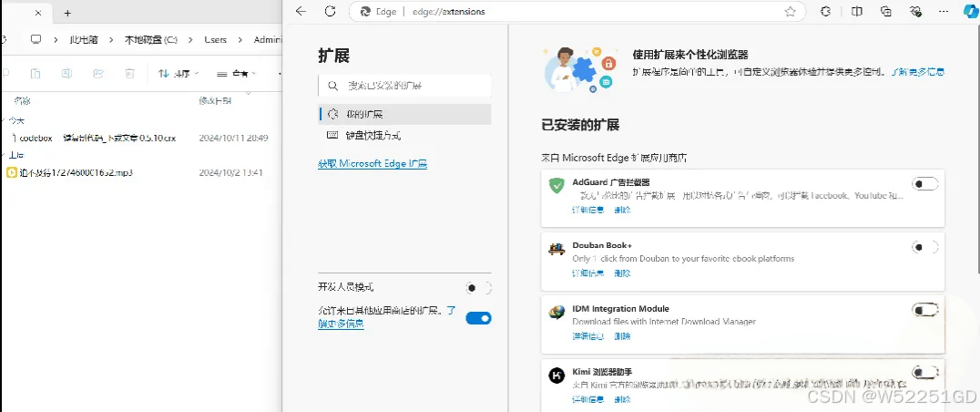This screenshot has width=980, height=412.
Task: Expand breadcrumb chevron after Local Disk (C:)
Action: 189,39
